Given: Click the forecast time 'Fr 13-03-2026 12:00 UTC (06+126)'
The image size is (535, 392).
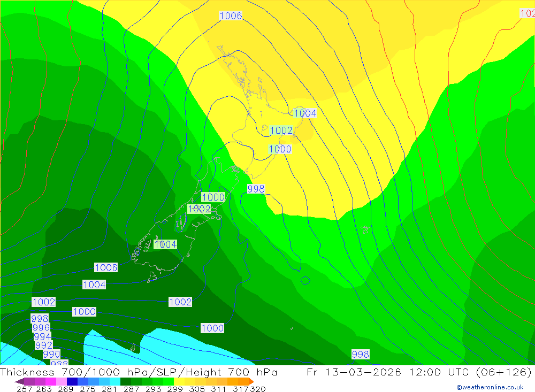Looking at the screenshot, I should click(x=419, y=372).
